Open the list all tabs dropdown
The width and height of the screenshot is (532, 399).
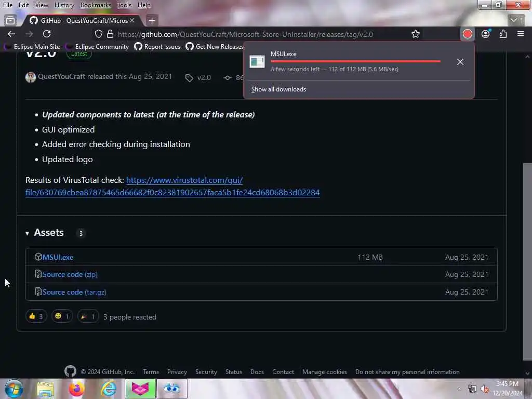coord(517,20)
